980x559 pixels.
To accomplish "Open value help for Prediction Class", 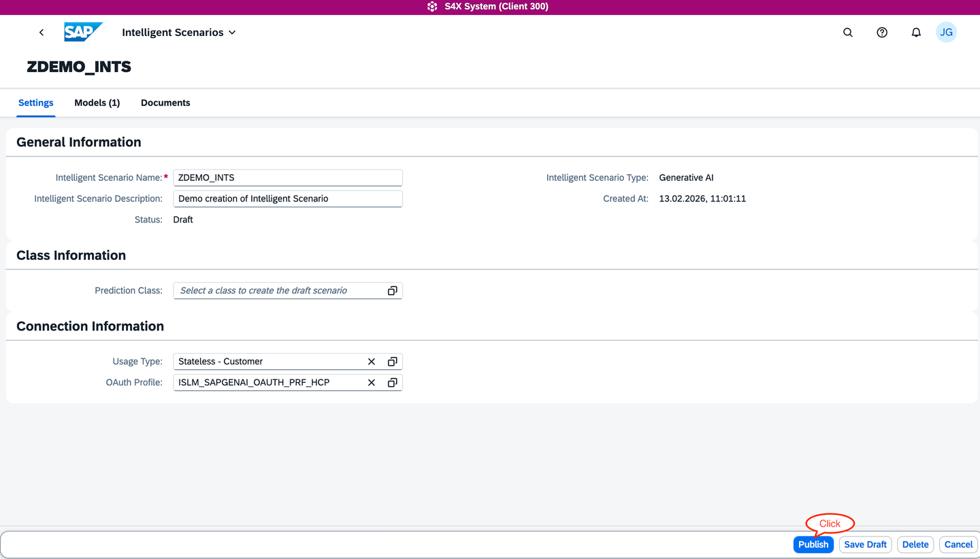I will coord(392,291).
